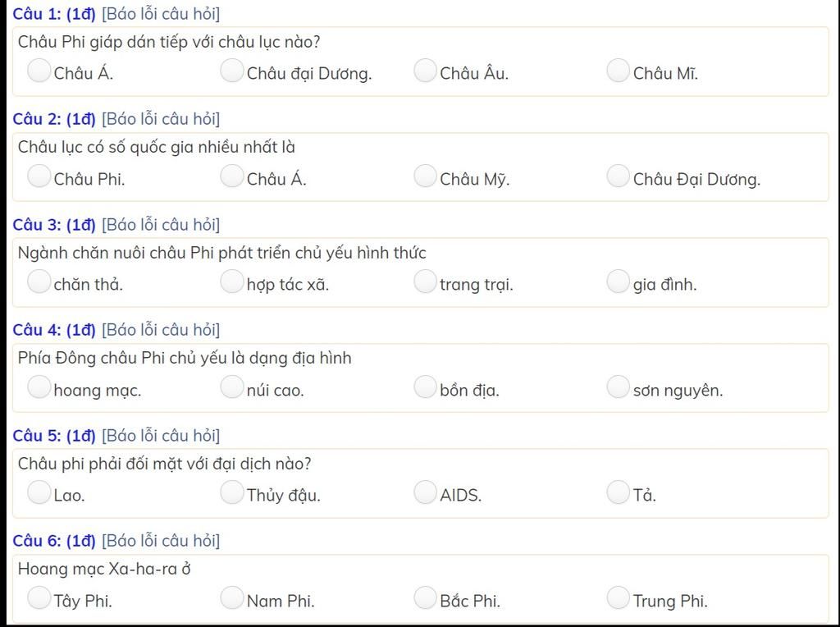Select 'Châu Phi.' answer for Câu 2
This screenshot has height=627, width=840.
(x=39, y=176)
